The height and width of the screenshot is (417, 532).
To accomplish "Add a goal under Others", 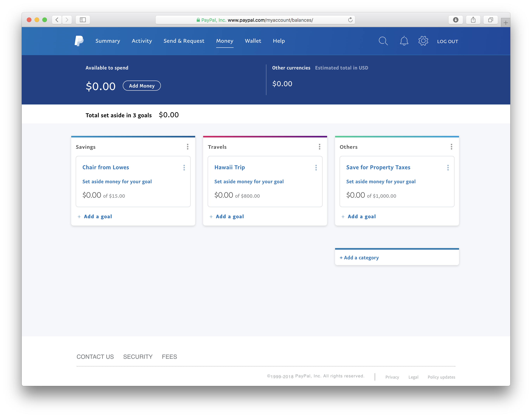I will coord(359,217).
